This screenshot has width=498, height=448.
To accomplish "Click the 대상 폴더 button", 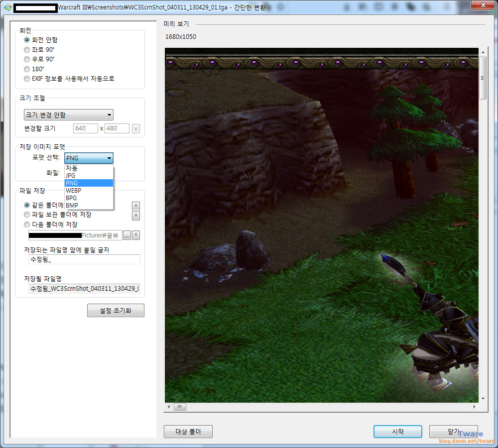I will [x=188, y=432].
